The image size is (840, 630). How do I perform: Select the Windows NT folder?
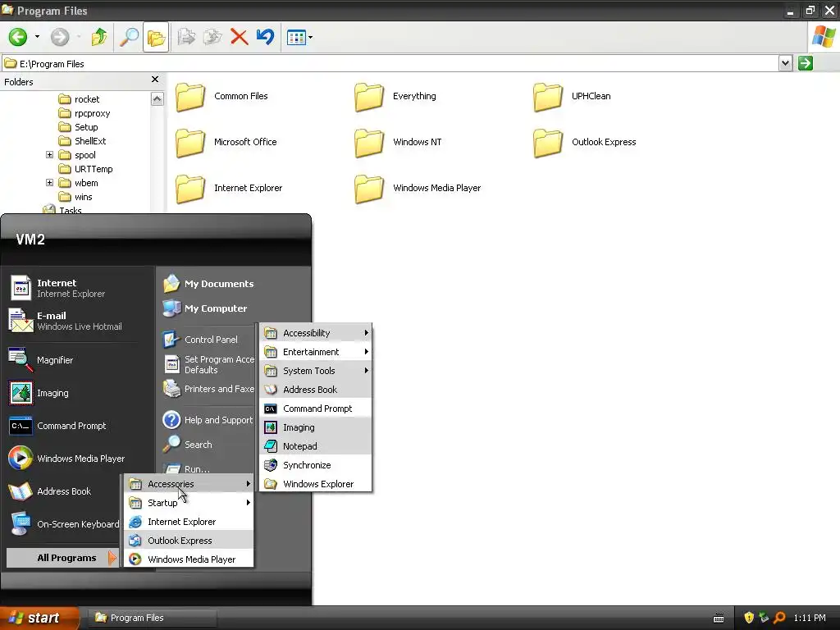pos(399,142)
